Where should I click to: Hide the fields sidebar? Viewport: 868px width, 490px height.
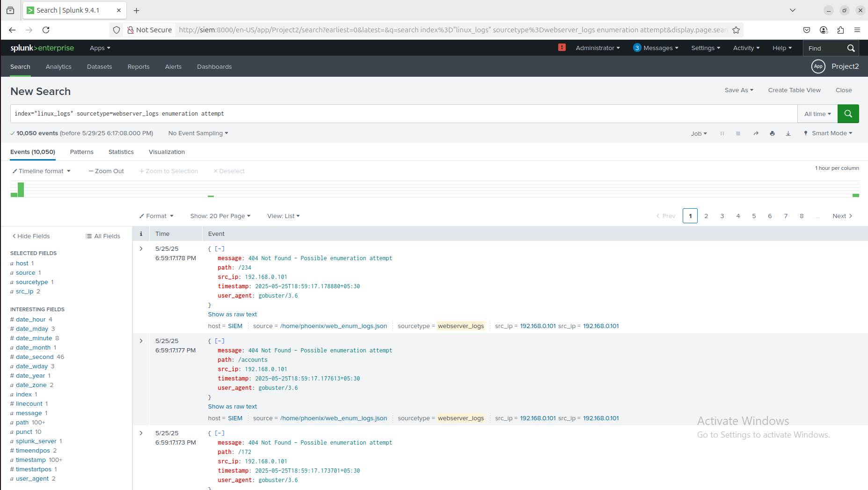(x=31, y=236)
